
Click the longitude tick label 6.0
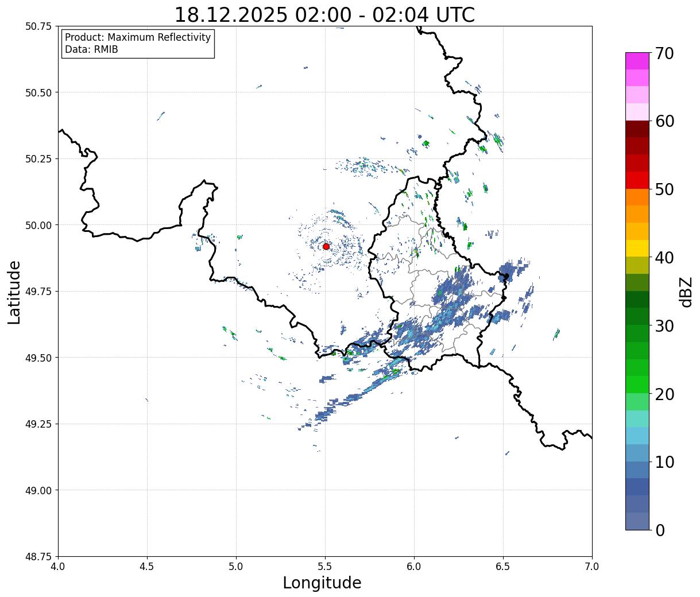click(414, 566)
